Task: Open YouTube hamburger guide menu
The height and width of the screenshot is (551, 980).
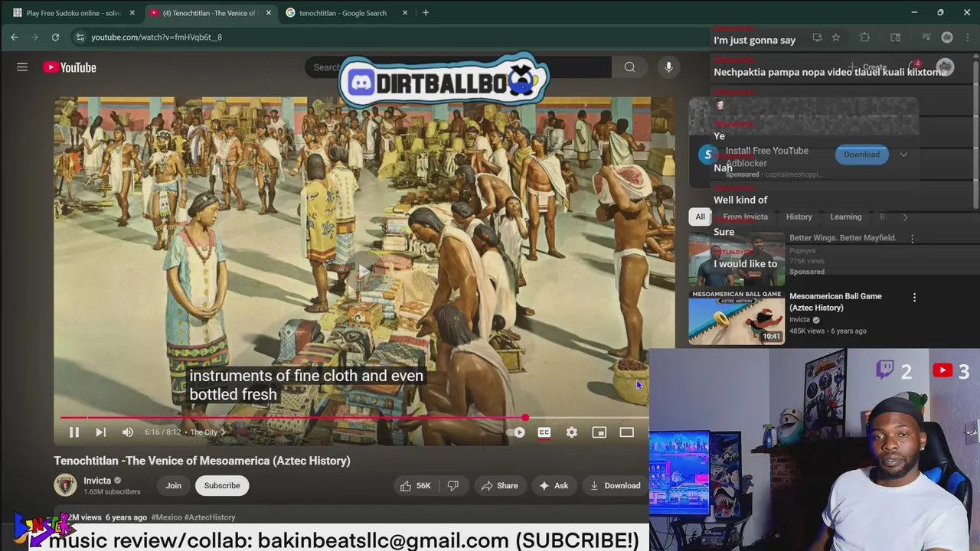Action: [22, 67]
